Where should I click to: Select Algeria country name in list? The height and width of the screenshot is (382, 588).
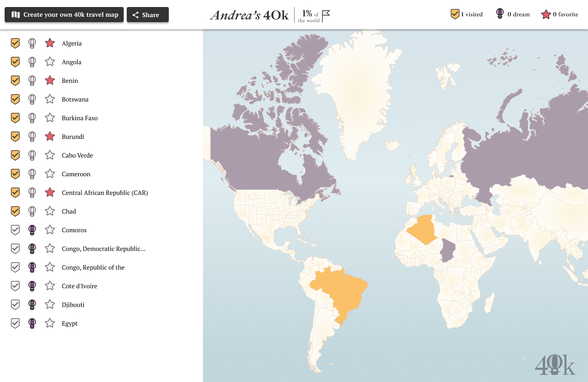[72, 43]
